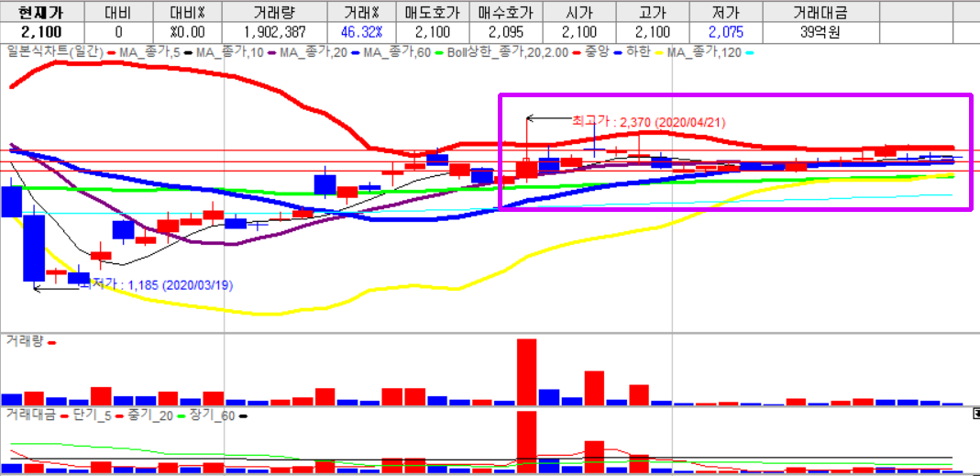Click the 중기_20 legend label
Screen dimensions: 980x476
(x=149, y=415)
